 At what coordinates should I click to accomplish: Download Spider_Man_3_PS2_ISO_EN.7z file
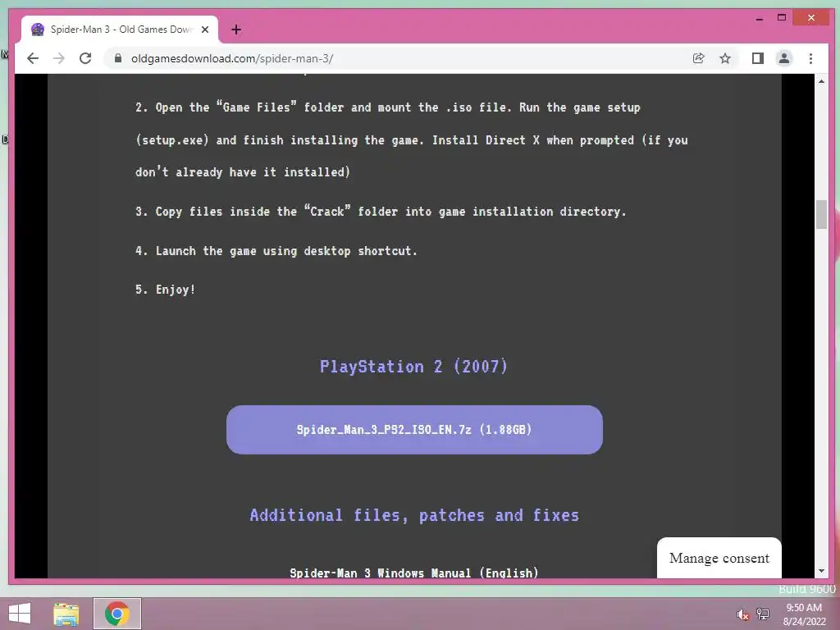pos(414,430)
